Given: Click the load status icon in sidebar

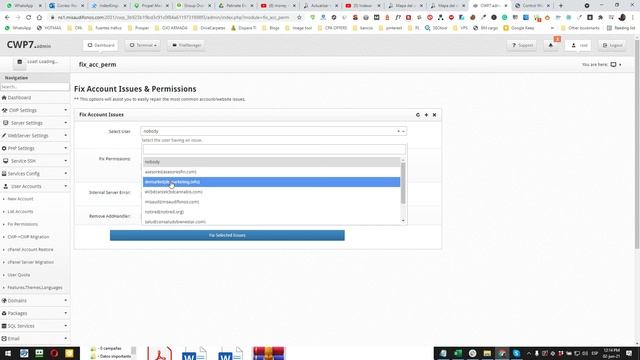Looking at the screenshot, I should pyautogui.click(x=19, y=62).
